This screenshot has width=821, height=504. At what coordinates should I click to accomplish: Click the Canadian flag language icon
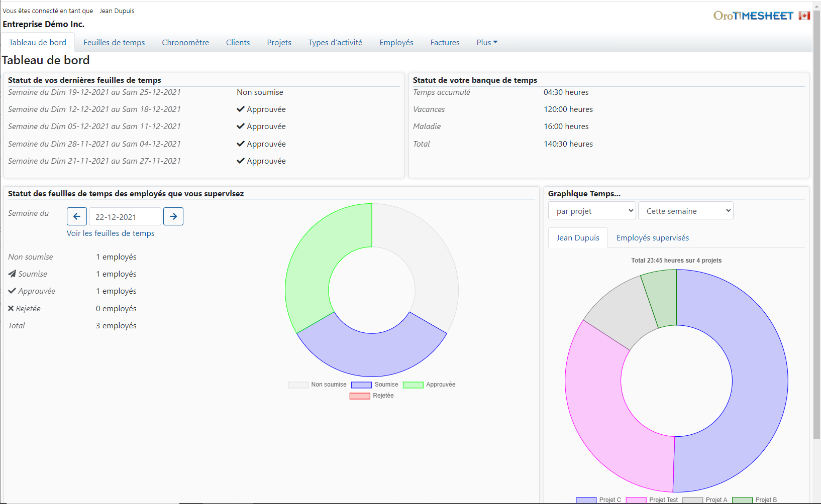(x=804, y=16)
